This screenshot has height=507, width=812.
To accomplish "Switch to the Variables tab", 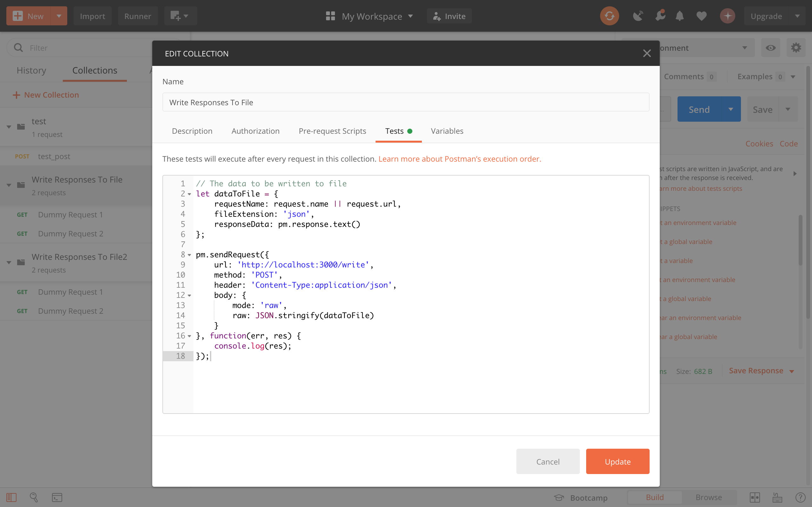I will (x=447, y=131).
